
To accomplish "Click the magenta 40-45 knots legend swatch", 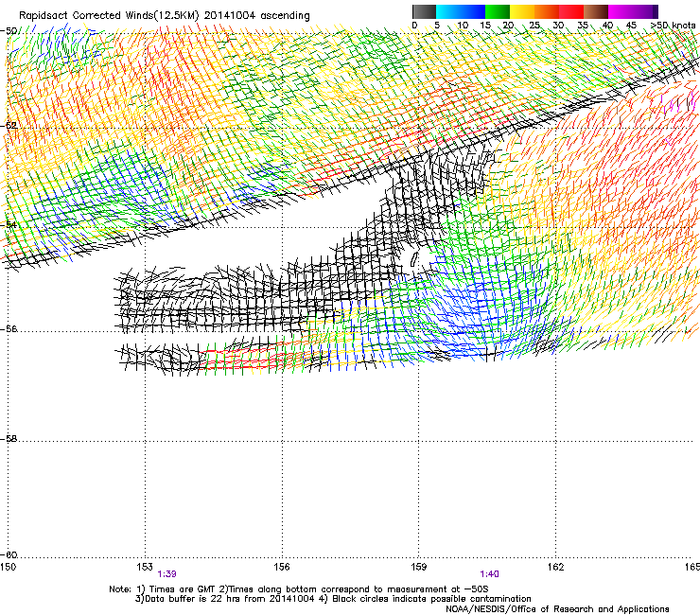I will click(621, 11).
